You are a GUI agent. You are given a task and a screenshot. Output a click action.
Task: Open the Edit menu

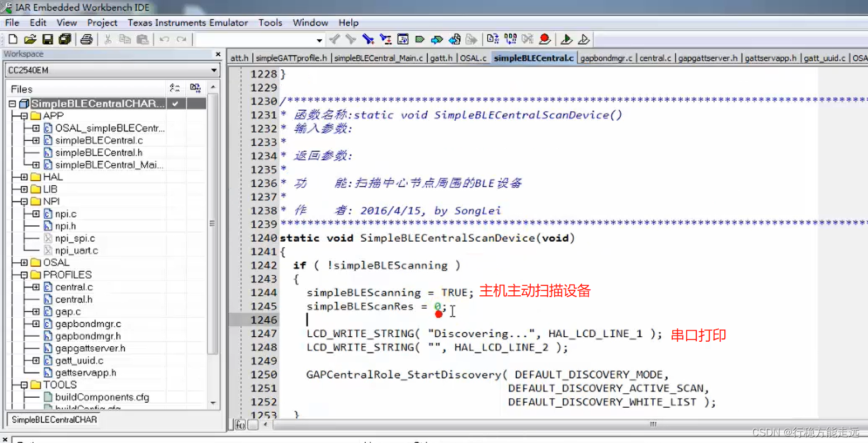click(38, 22)
